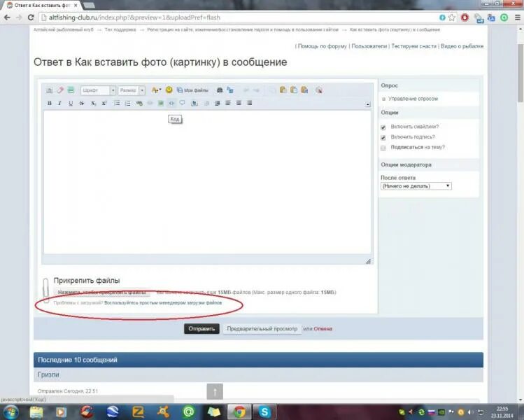Open Пользователи link
Image resolution: width=524 pixels, height=420 pixels.
click(x=369, y=46)
